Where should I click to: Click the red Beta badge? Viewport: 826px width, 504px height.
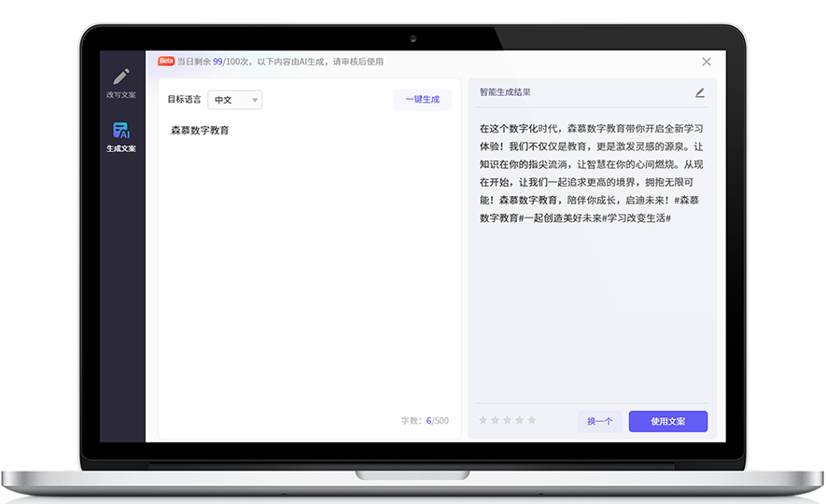point(166,62)
